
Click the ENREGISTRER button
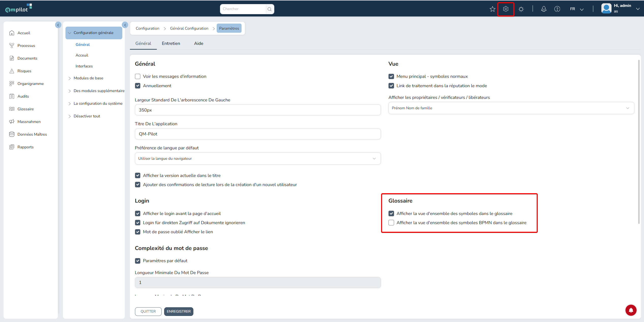click(179, 311)
